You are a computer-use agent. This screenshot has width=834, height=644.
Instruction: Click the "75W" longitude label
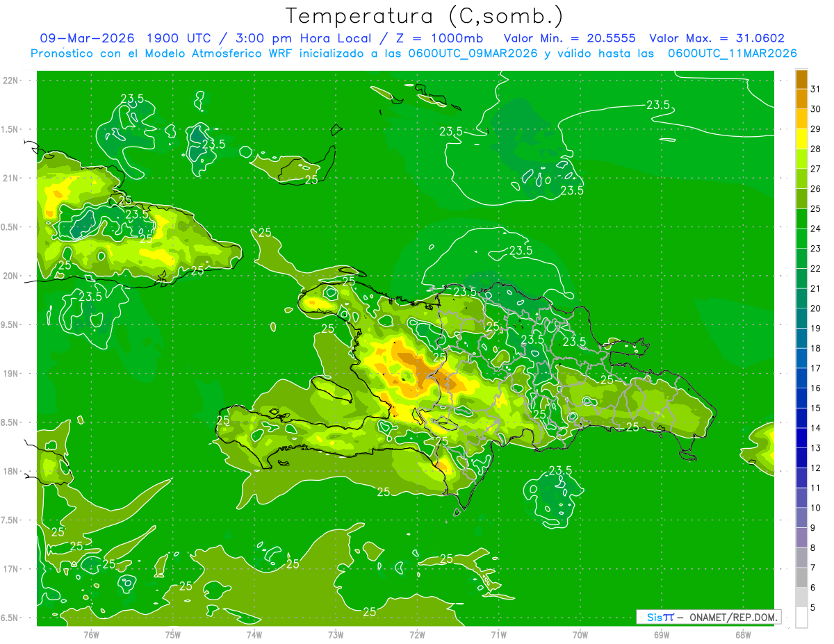pyautogui.click(x=172, y=634)
